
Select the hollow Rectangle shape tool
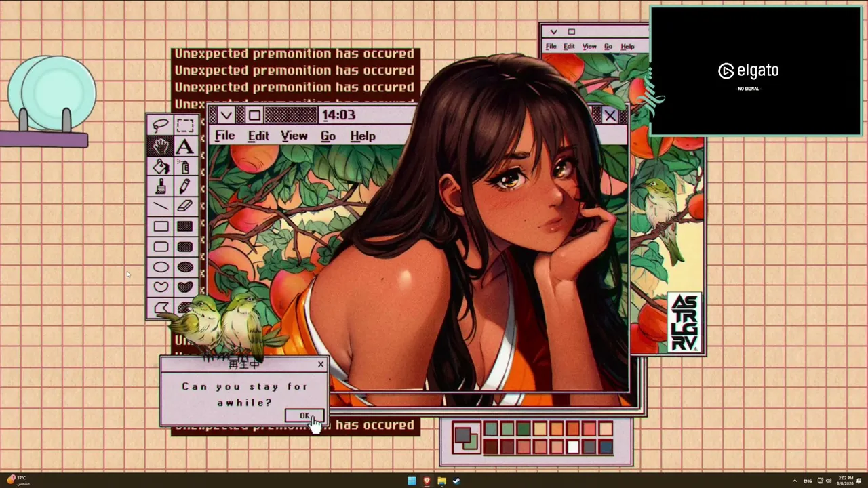pos(161,226)
